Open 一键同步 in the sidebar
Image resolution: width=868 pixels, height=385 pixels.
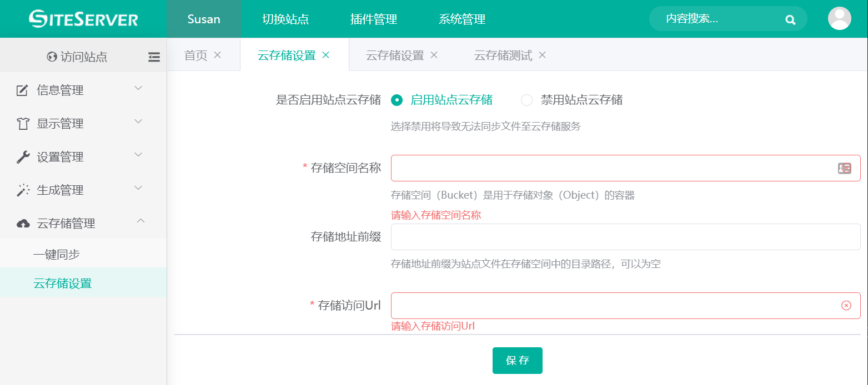(x=57, y=255)
